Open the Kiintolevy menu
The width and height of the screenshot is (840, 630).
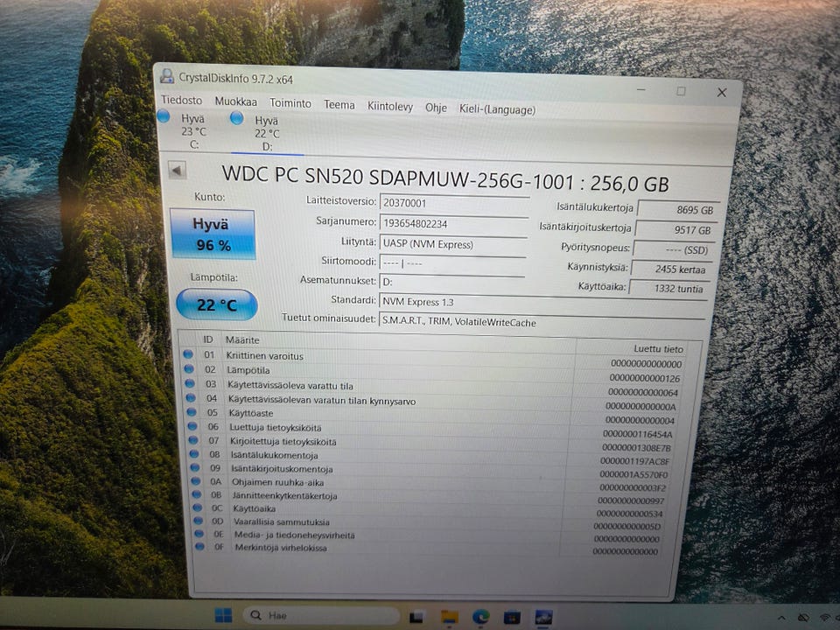[390, 107]
